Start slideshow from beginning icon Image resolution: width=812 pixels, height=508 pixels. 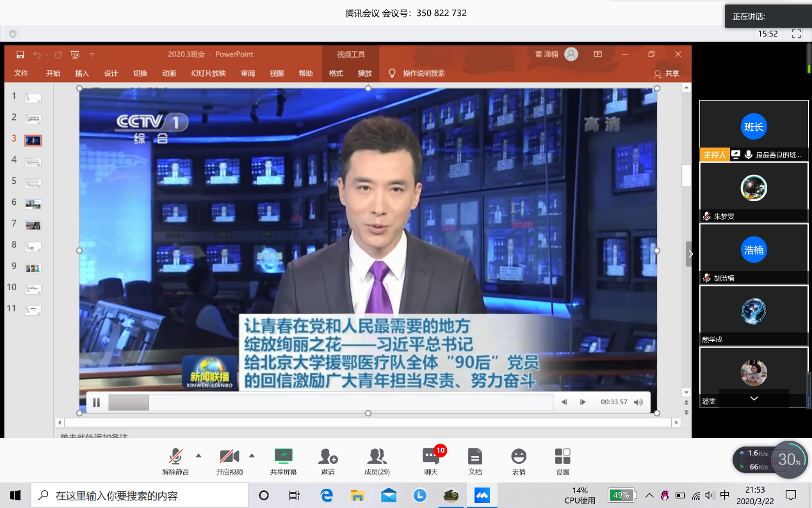pyautogui.click(x=76, y=54)
